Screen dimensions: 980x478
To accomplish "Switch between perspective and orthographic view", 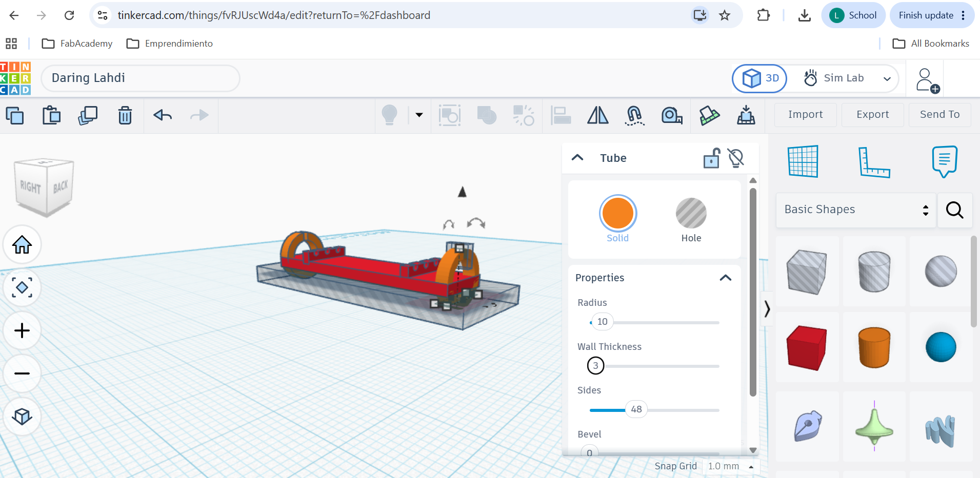I will coord(22,417).
